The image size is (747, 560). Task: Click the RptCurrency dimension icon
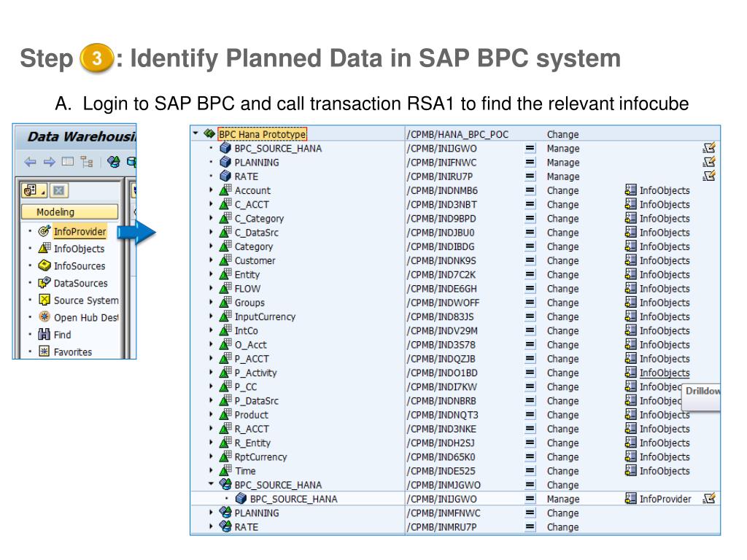tap(225, 456)
